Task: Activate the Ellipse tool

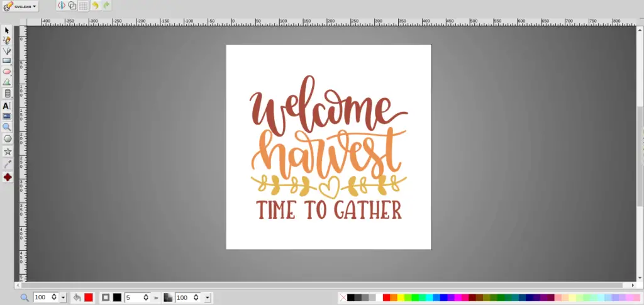Action: (x=7, y=71)
